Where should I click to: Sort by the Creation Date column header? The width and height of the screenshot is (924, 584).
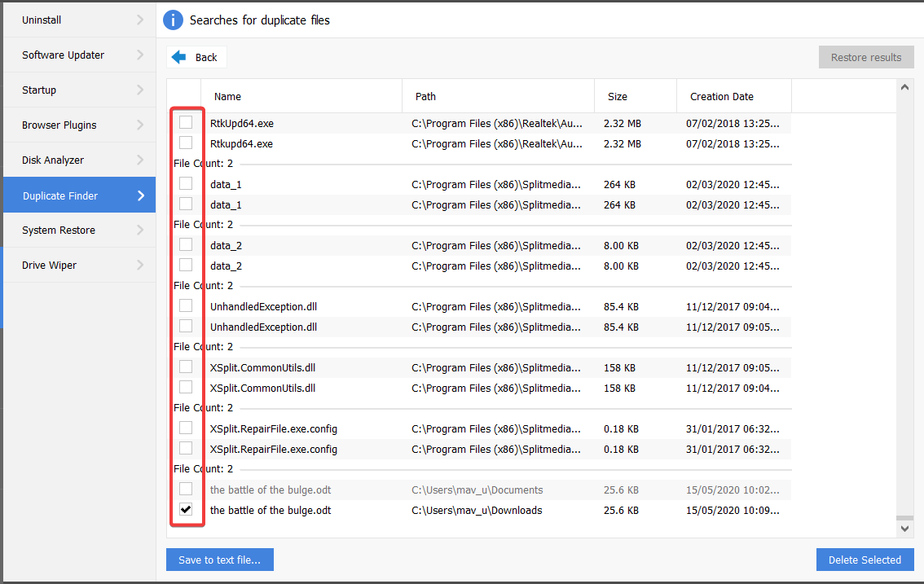tap(733, 96)
